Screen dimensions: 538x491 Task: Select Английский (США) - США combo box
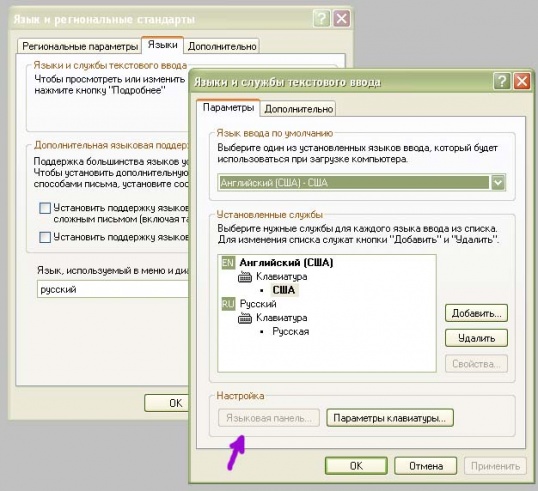click(362, 183)
